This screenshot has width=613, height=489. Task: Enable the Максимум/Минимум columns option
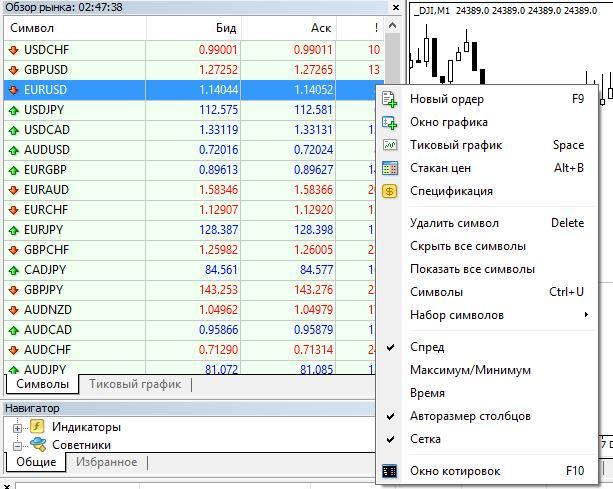pyautogui.click(x=470, y=370)
